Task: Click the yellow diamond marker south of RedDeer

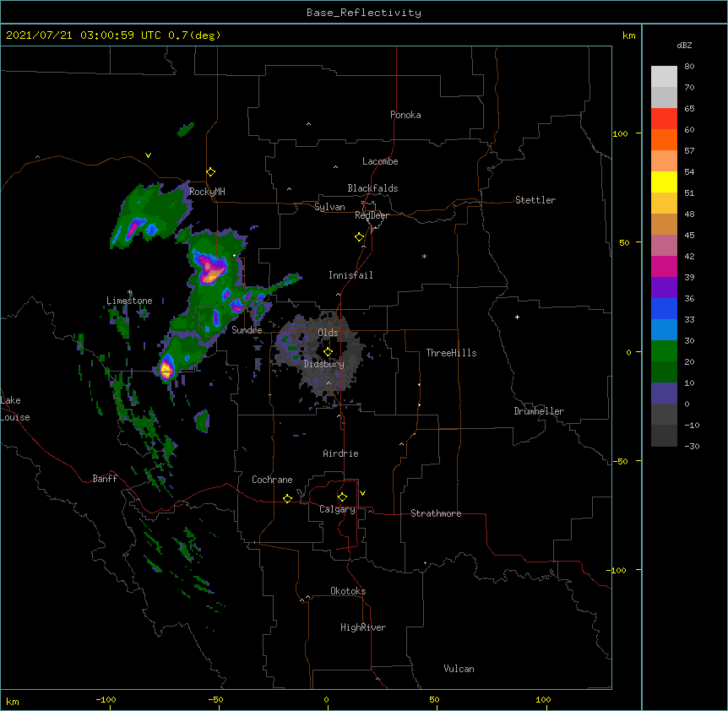Action: [360, 237]
